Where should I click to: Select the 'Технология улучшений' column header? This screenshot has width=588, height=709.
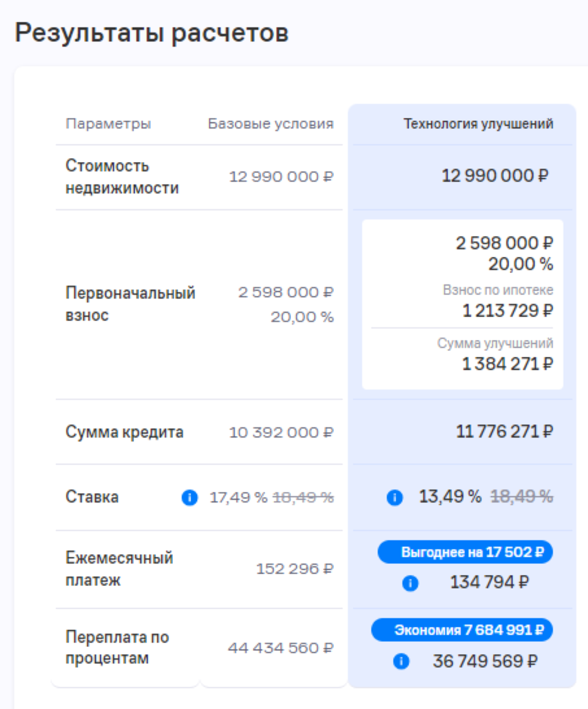point(478,124)
